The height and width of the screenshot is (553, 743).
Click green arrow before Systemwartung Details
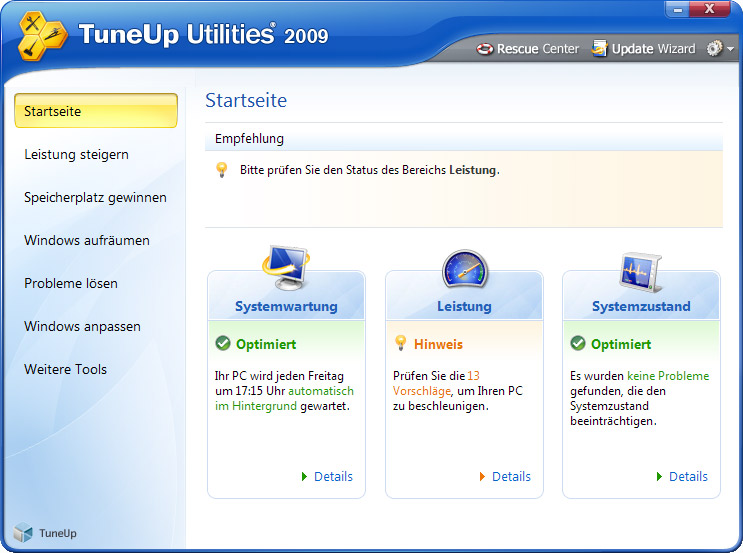[304, 476]
